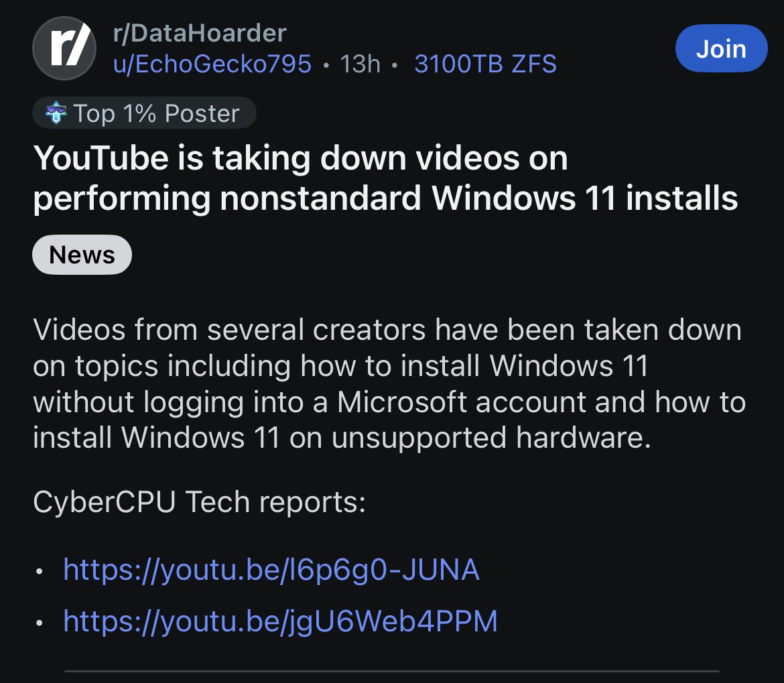Click the dot separator after the username
Screen dimensions: 784x683
click(326, 64)
